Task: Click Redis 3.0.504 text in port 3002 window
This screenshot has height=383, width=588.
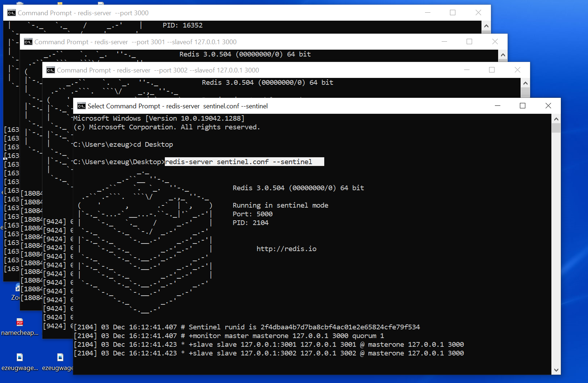Action: coord(268,82)
